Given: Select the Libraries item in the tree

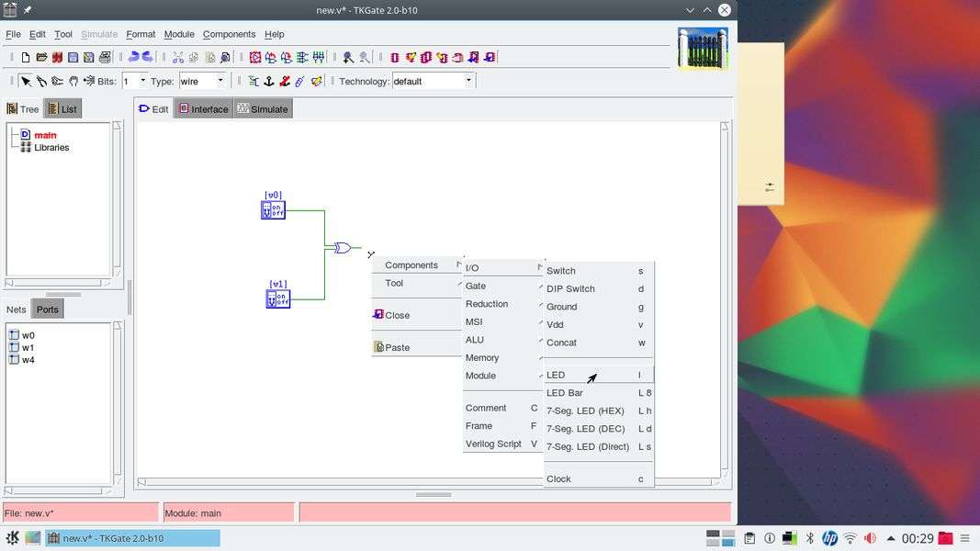Looking at the screenshot, I should click(51, 147).
